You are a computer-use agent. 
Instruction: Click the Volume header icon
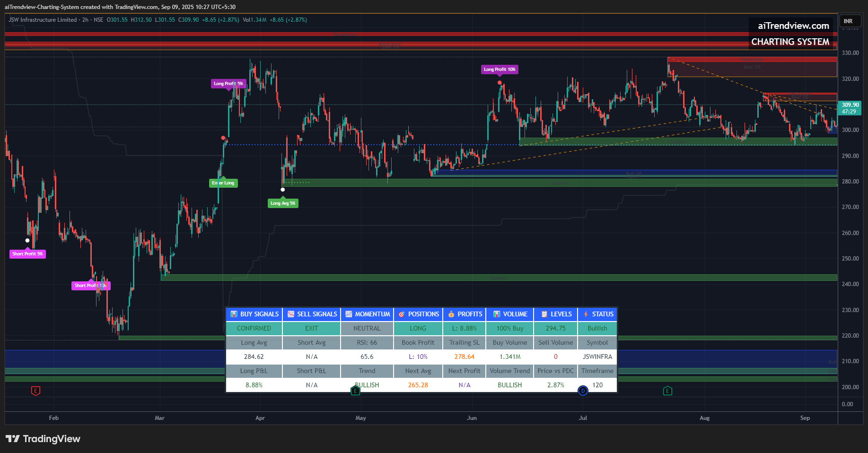[x=497, y=314]
